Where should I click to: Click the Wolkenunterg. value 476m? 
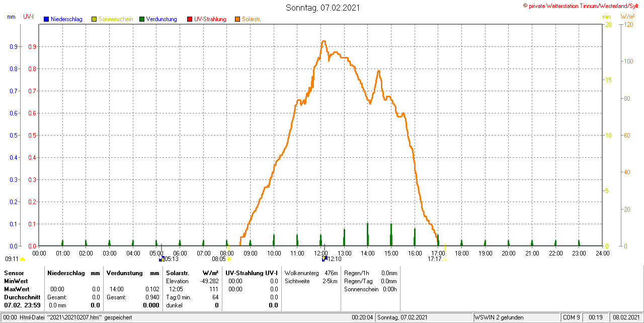click(331, 273)
